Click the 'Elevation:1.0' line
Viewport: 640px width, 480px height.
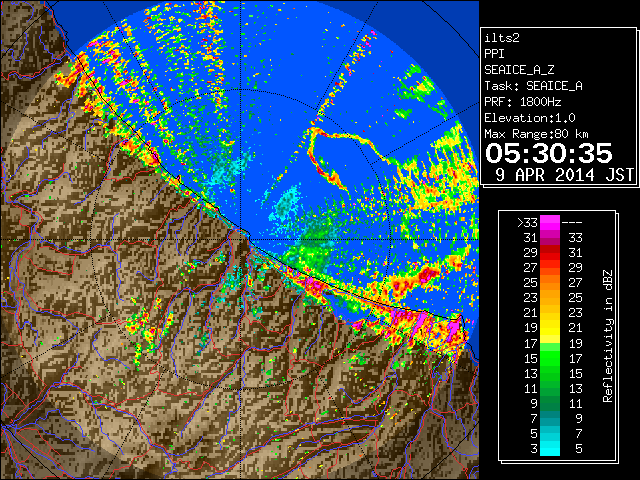[530, 118]
